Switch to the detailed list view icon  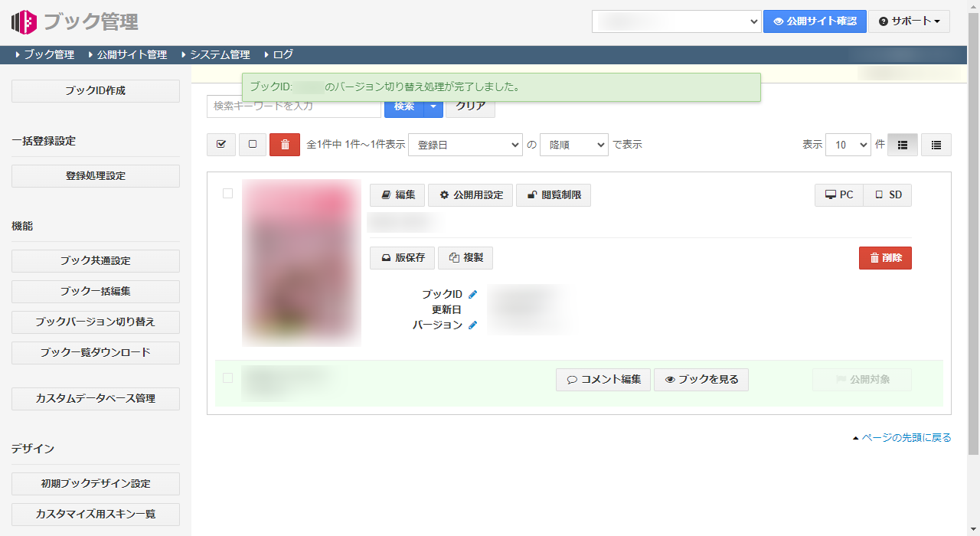[x=936, y=145]
